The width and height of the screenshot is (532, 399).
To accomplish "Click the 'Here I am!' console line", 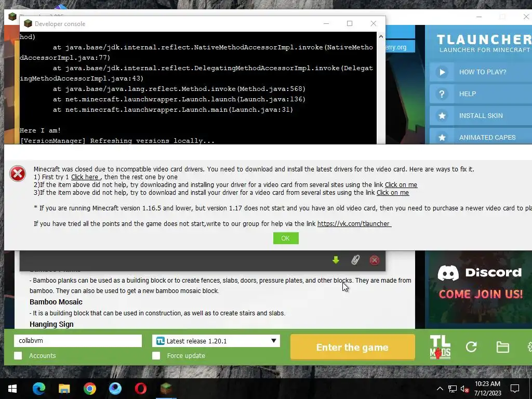I will (40, 130).
